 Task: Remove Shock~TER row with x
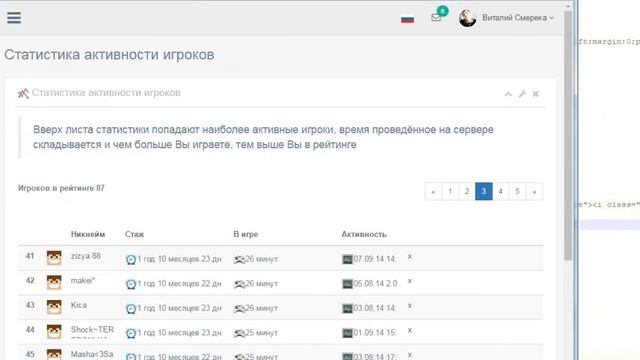(x=409, y=330)
